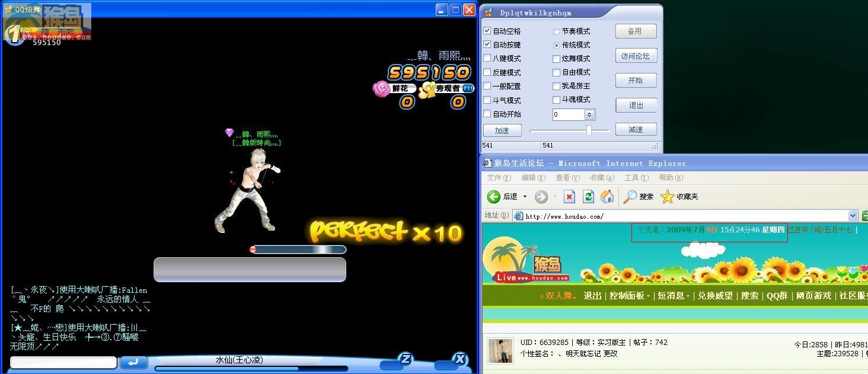Click the speed slider between 加速 and 减速
The width and height of the screenshot is (868, 374).
[569, 130]
